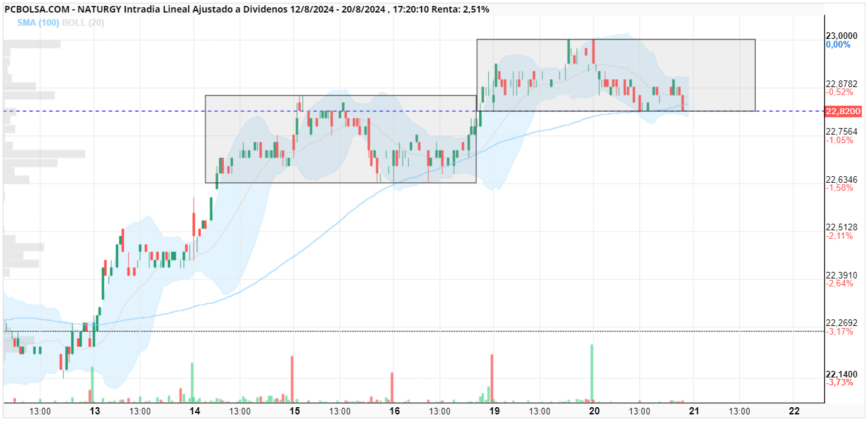This screenshot has width=868, height=421.
Task: Click the -0,52% percentage label
Action: [840, 92]
